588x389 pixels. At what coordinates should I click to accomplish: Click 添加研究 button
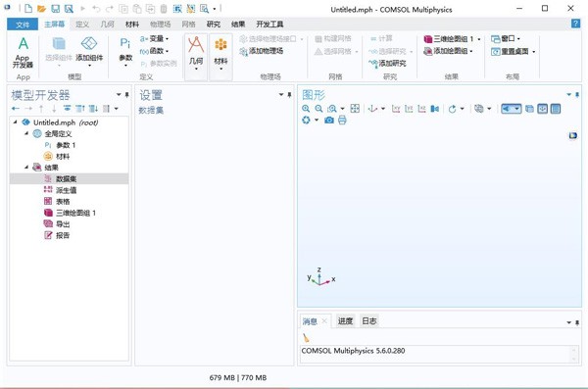point(387,64)
